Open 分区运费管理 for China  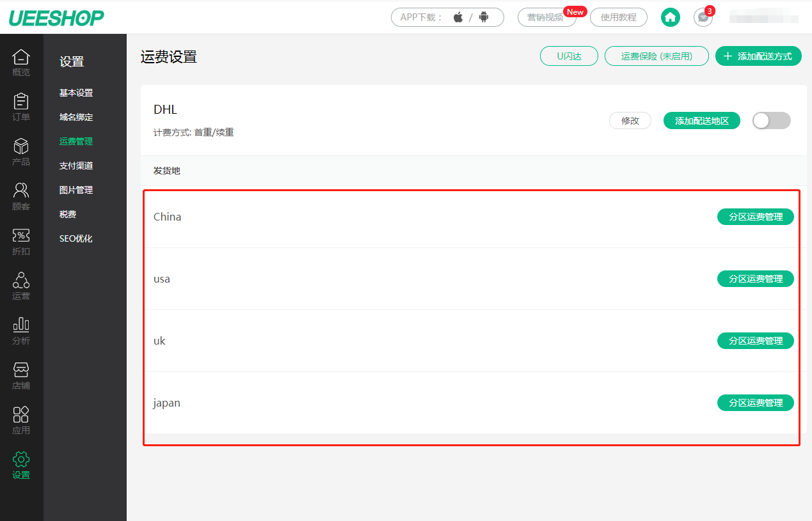coord(756,217)
